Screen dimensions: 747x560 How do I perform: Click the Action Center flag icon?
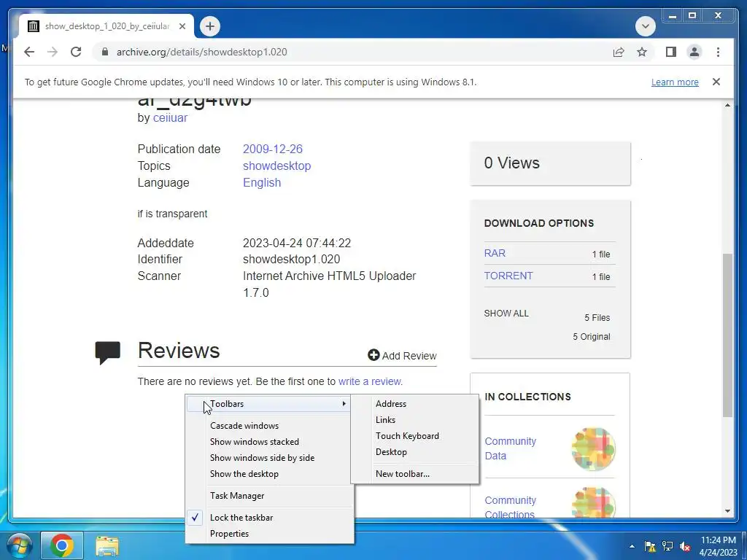click(650, 546)
